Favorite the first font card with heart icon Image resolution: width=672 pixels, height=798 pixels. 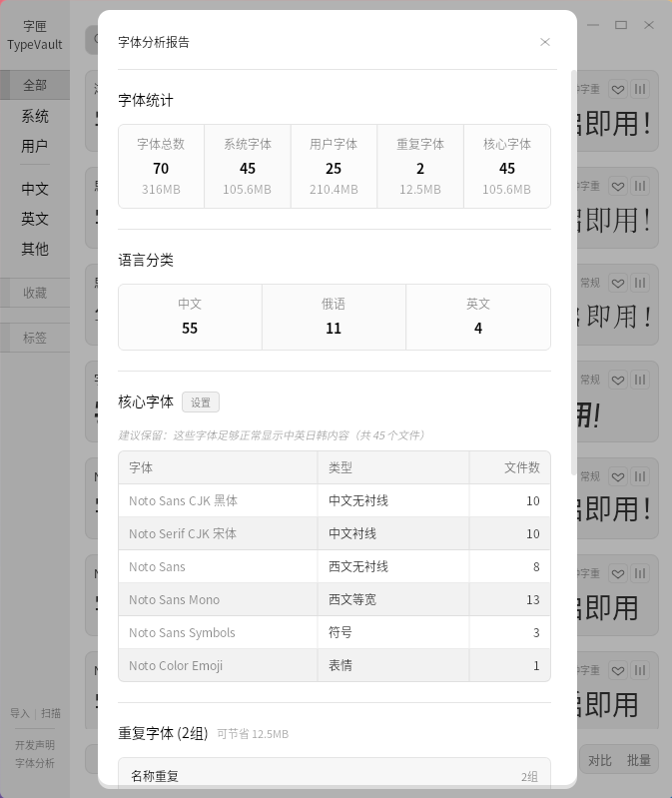pos(618,90)
